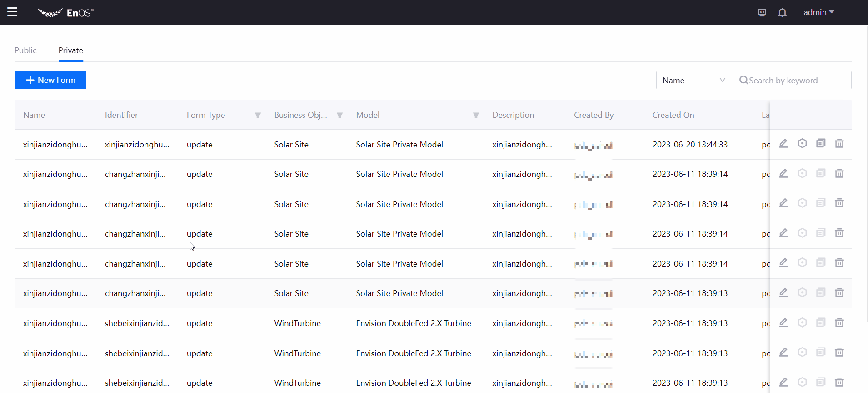Open the developer console monitor icon
The image size is (868, 393).
click(762, 12)
